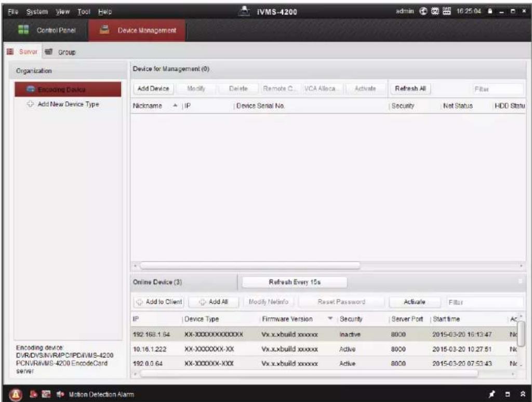Image resolution: width=532 pixels, height=402 pixels.
Task: Click Add to Client button
Action: point(159,302)
